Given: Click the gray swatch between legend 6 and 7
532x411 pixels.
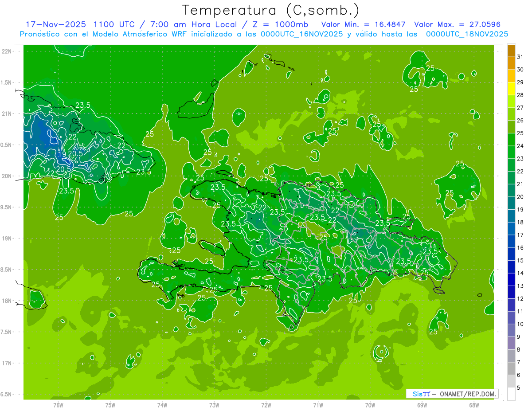Looking at the screenshot, I should point(511,369).
